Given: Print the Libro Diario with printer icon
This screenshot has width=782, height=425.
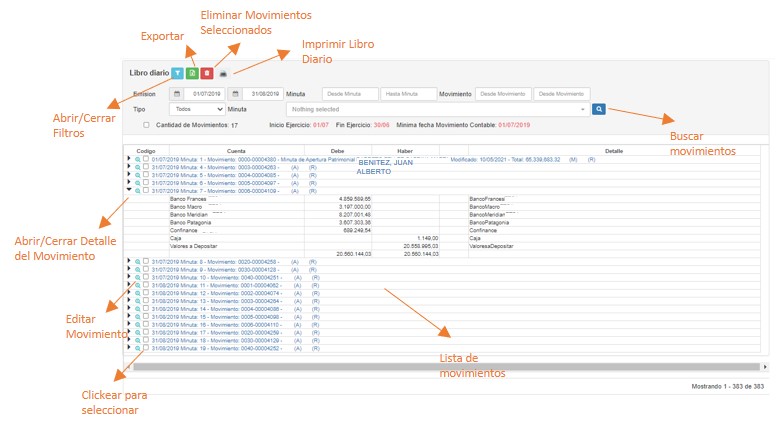Looking at the screenshot, I should (224, 74).
